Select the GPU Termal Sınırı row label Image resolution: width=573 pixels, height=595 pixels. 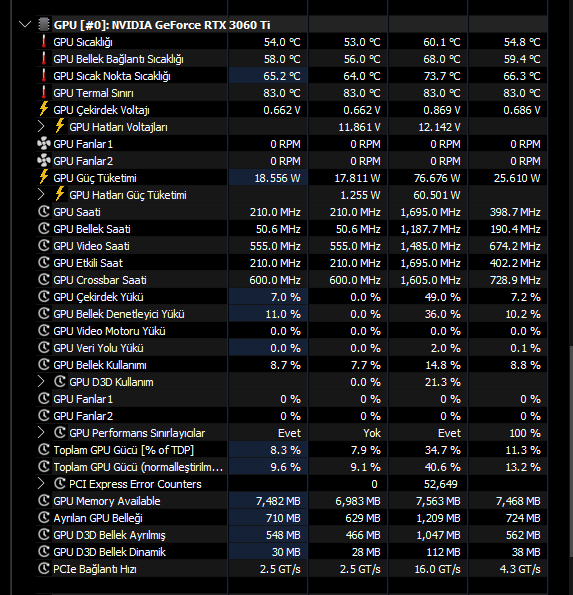coord(93,93)
